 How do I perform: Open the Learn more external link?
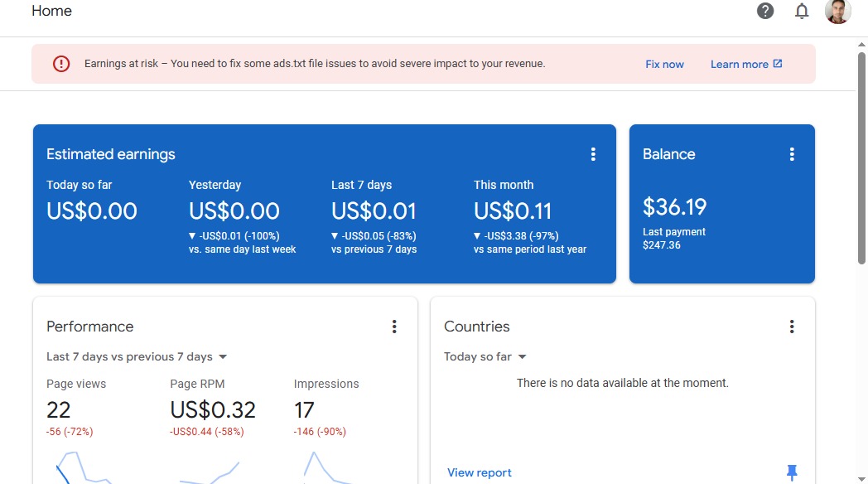click(x=746, y=65)
